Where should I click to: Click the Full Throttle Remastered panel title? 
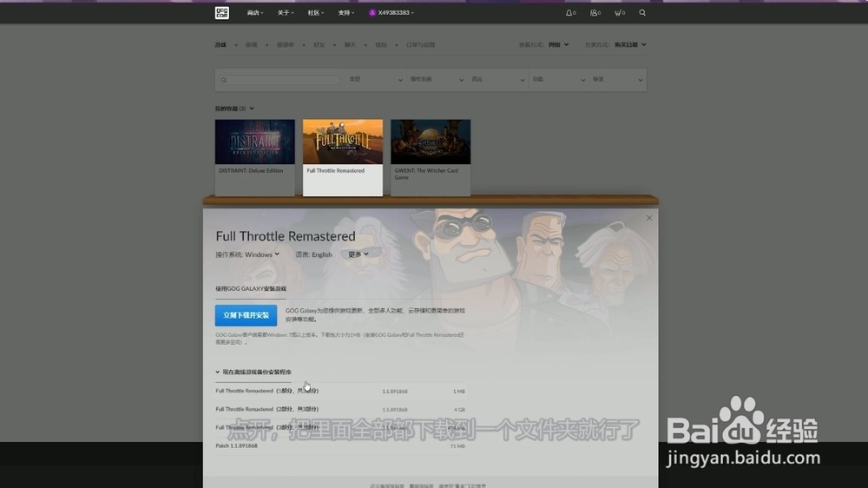[286, 236]
